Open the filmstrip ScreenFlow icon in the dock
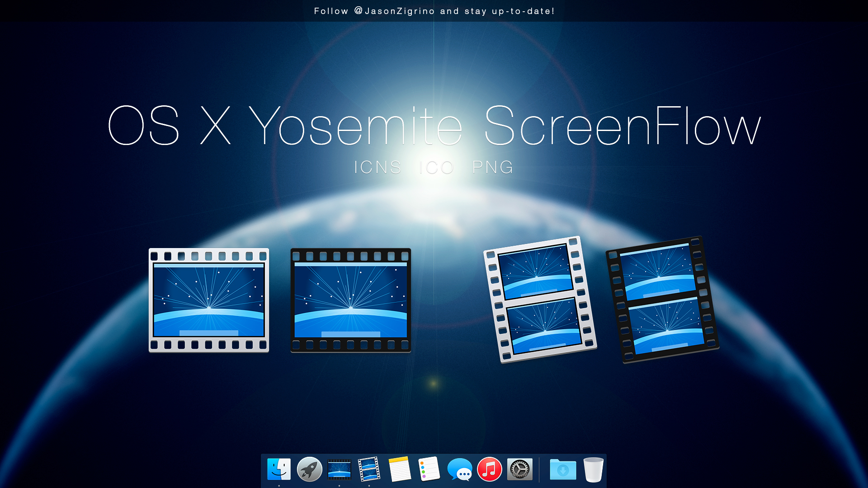 pos(368,470)
